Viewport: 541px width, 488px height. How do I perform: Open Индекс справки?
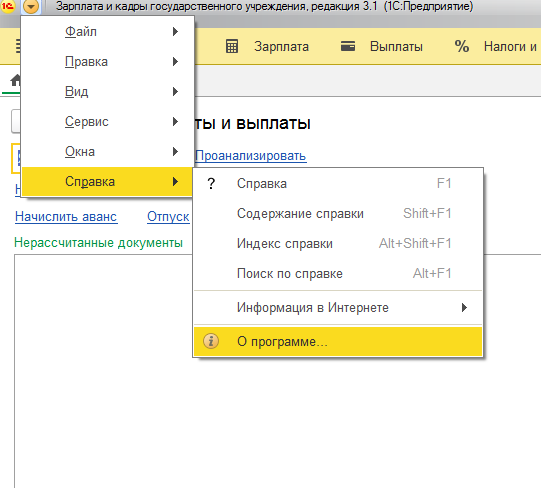pos(338,244)
